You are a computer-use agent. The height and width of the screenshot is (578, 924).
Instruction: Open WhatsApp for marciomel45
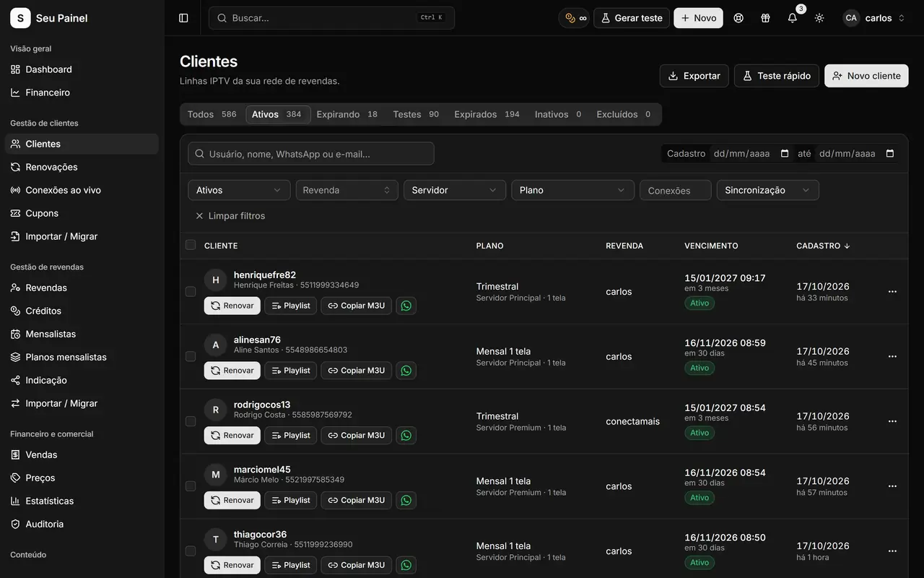[x=406, y=501]
